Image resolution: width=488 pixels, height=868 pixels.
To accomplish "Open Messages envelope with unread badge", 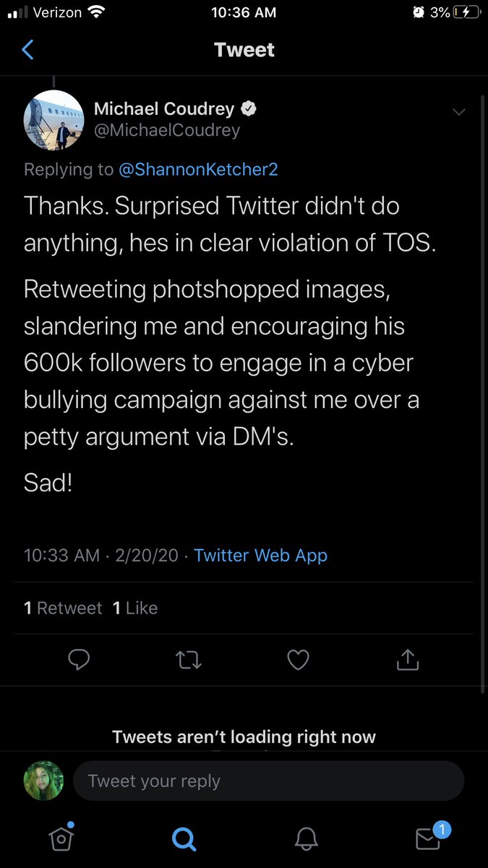I will pyautogui.click(x=429, y=838).
